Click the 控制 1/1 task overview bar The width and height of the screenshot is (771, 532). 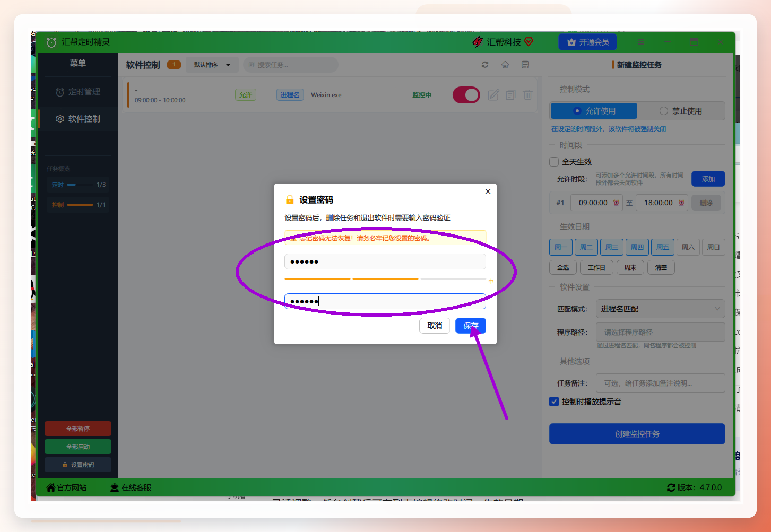pos(78,205)
